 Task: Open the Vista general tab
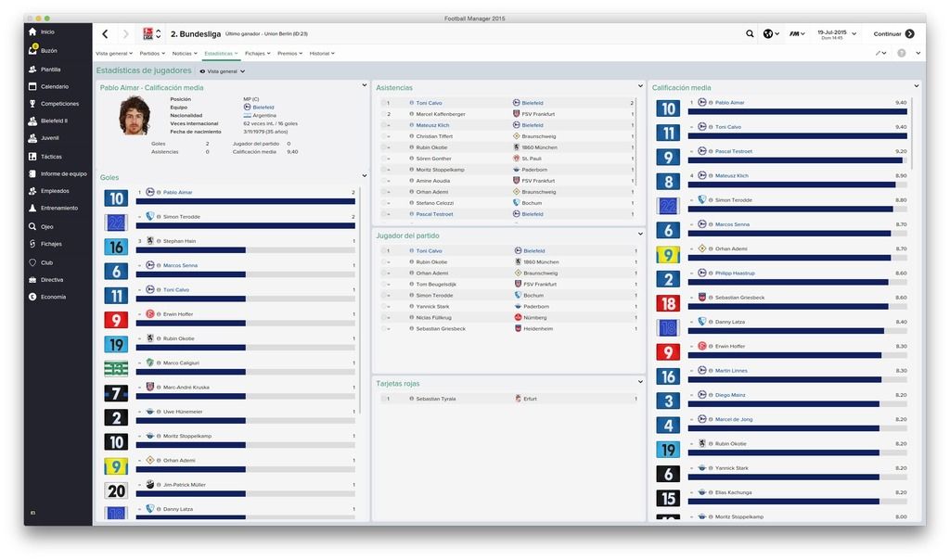pyautogui.click(x=114, y=53)
